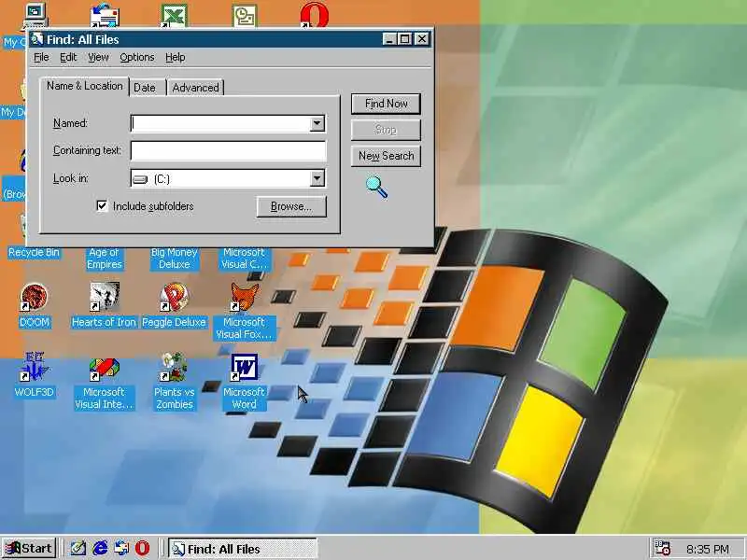The image size is (747, 560).
Task: Open the Options menu
Action: 136,57
